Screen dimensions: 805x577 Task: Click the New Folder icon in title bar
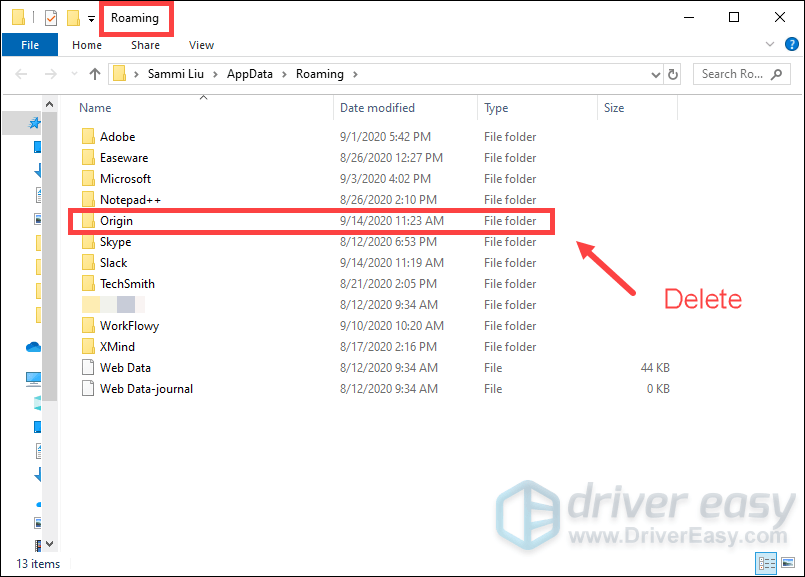point(73,18)
